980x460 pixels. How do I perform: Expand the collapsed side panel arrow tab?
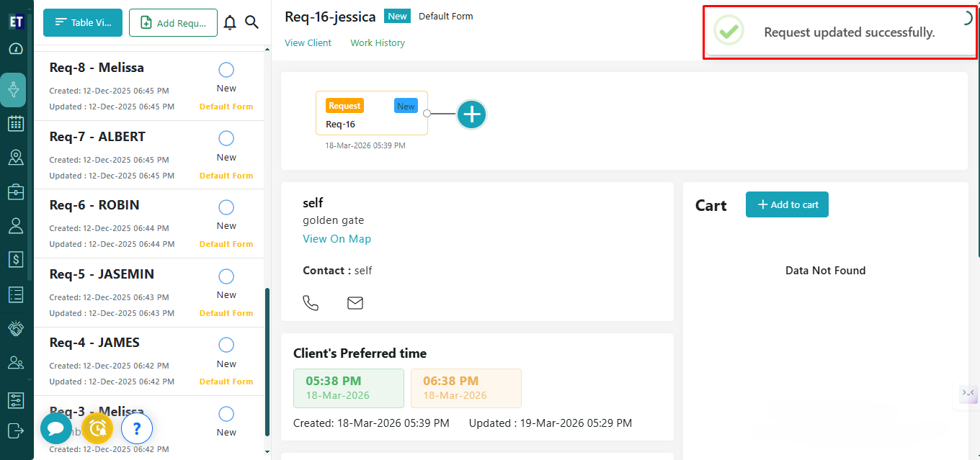968,393
